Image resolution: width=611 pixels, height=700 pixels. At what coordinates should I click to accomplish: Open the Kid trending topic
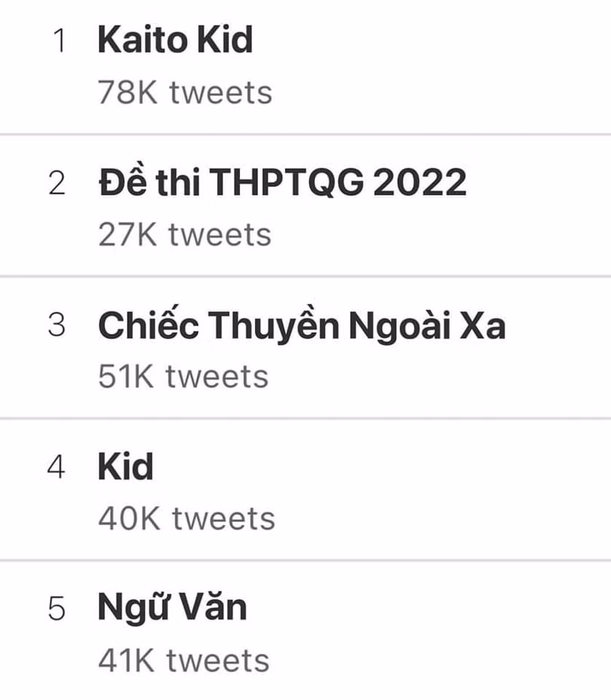124,466
